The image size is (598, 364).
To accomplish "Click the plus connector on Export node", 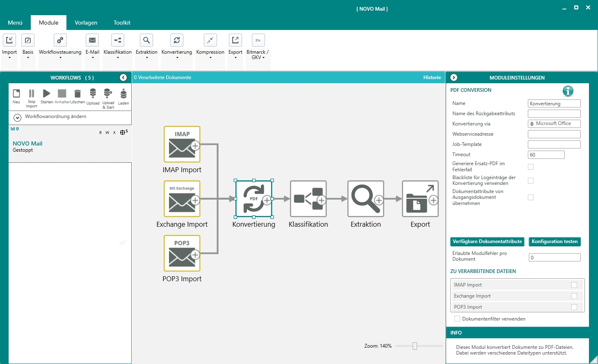I will coord(434,200).
